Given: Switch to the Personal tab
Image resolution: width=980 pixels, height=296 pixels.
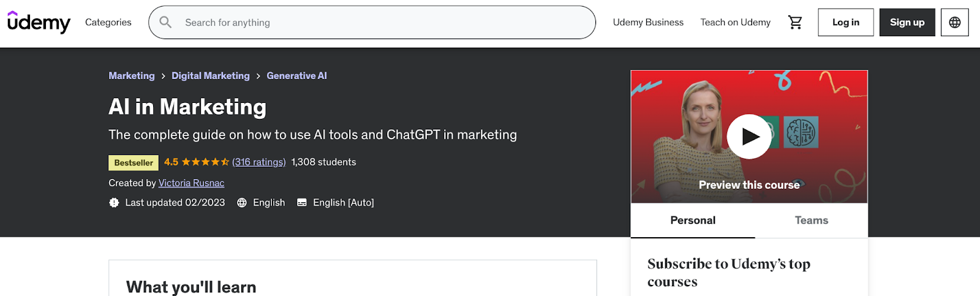Looking at the screenshot, I should 693,221.
